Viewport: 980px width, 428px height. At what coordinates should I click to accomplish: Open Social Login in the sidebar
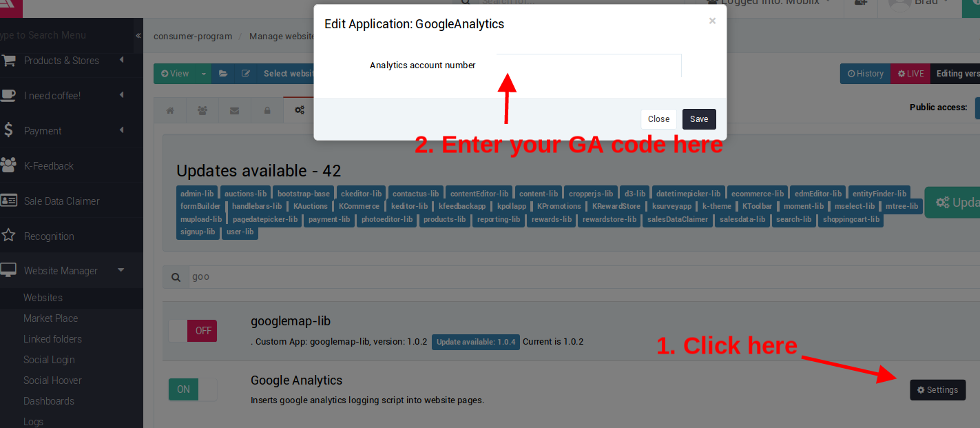pos(49,360)
